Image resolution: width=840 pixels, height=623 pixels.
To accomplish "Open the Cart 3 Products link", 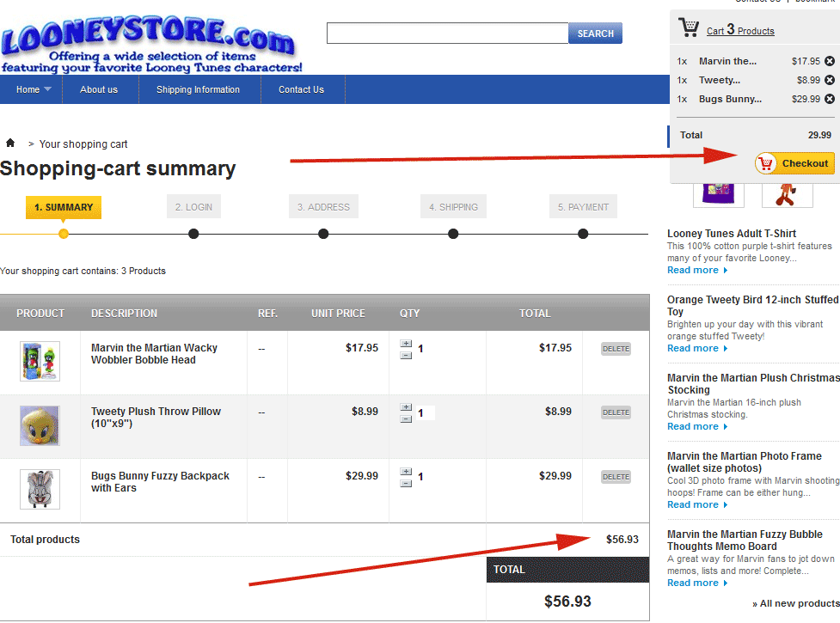I will point(740,30).
